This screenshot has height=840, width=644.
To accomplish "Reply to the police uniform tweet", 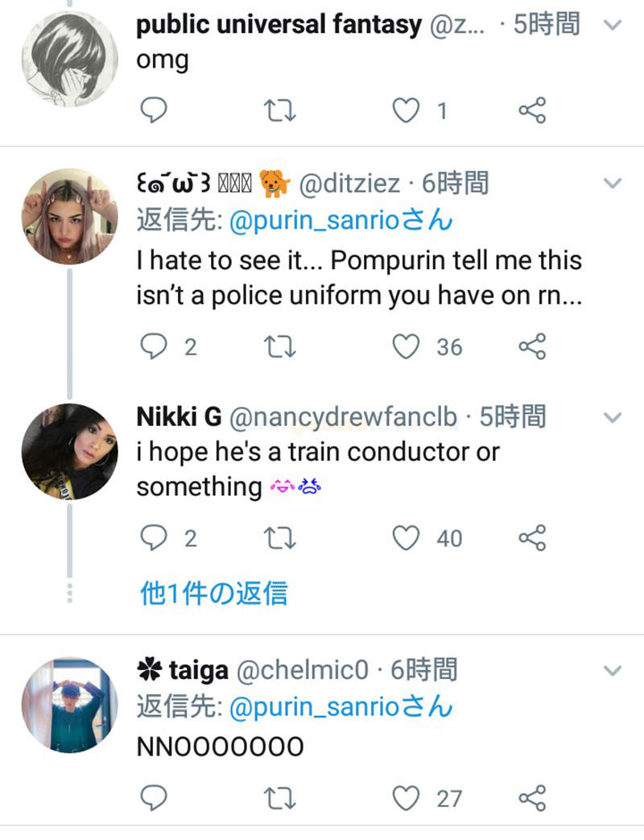I will pos(153,347).
